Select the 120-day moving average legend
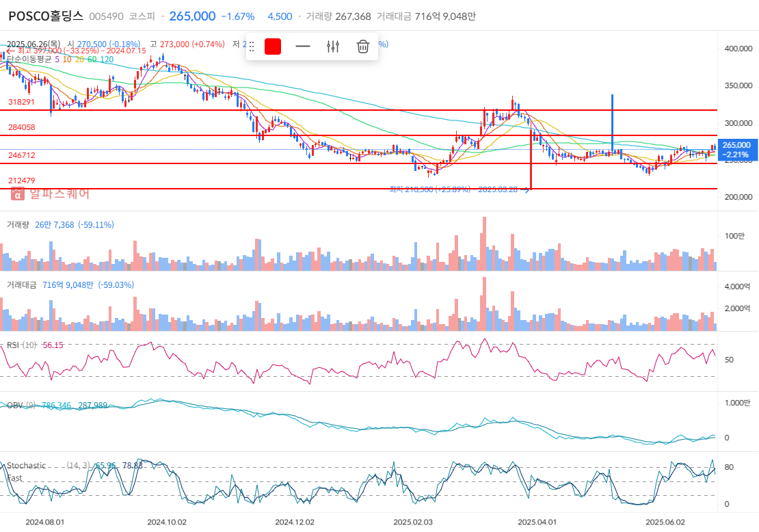Image resolution: width=759 pixels, height=532 pixels. tap(107, 59)
